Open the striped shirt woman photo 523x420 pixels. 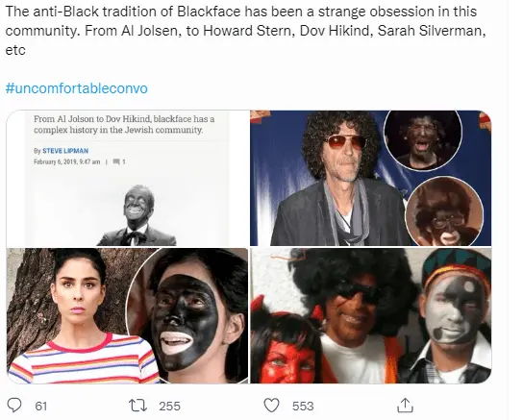tap(128, 315)
